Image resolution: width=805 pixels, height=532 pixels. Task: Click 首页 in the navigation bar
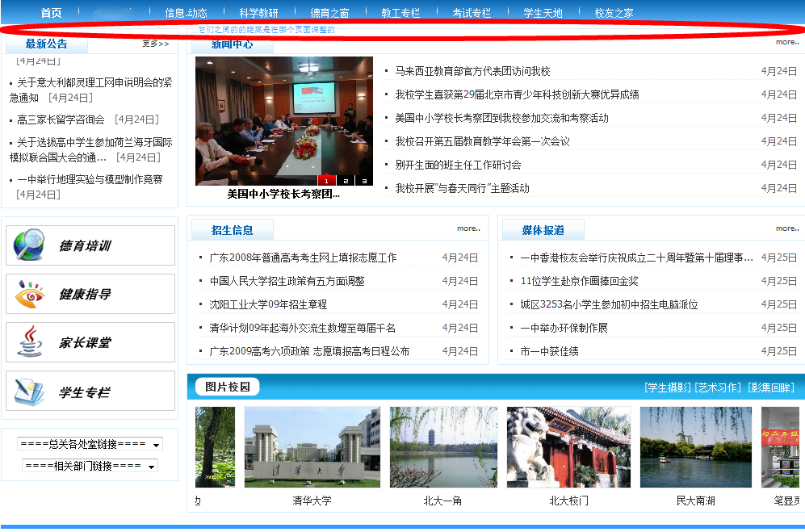click(x=51, y=13)
